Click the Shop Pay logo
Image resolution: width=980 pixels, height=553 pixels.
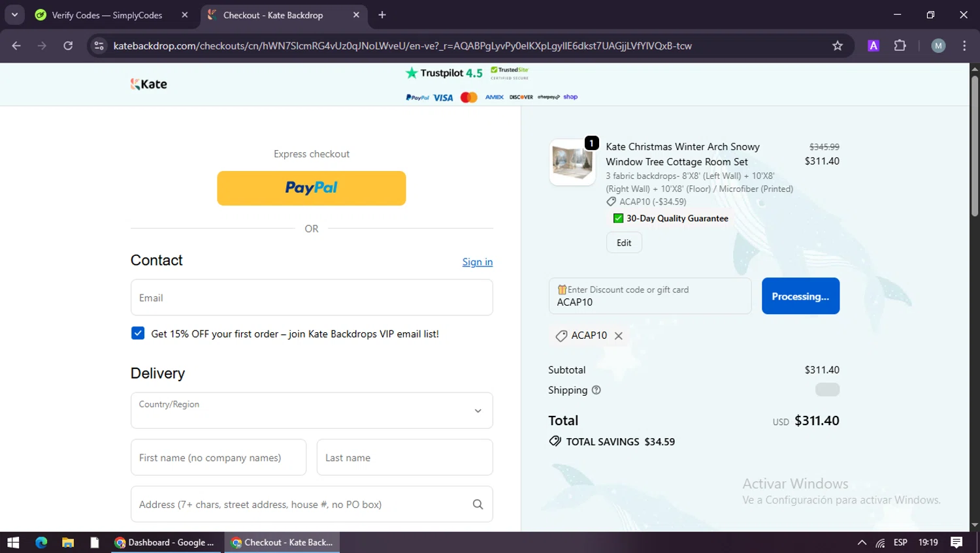tap(570, 97)
